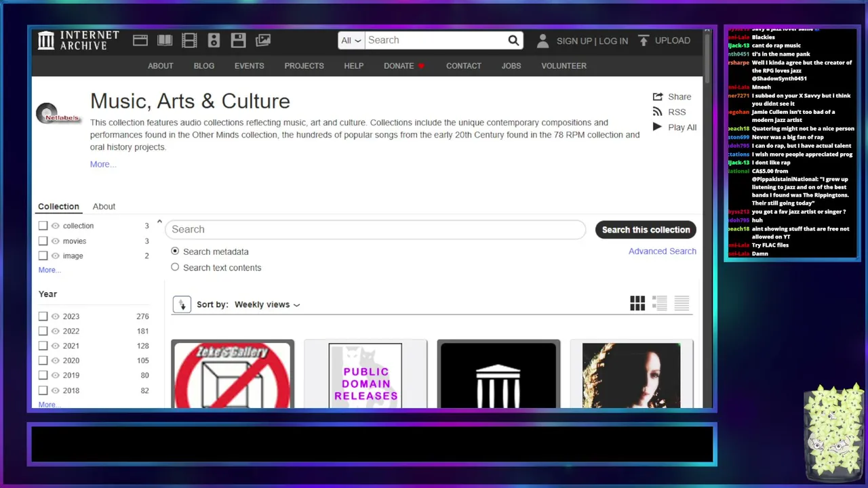The width and height of the screenshot is (868, 488).
Task: Open the All media type dropdown
Action: tap(351, 41)
